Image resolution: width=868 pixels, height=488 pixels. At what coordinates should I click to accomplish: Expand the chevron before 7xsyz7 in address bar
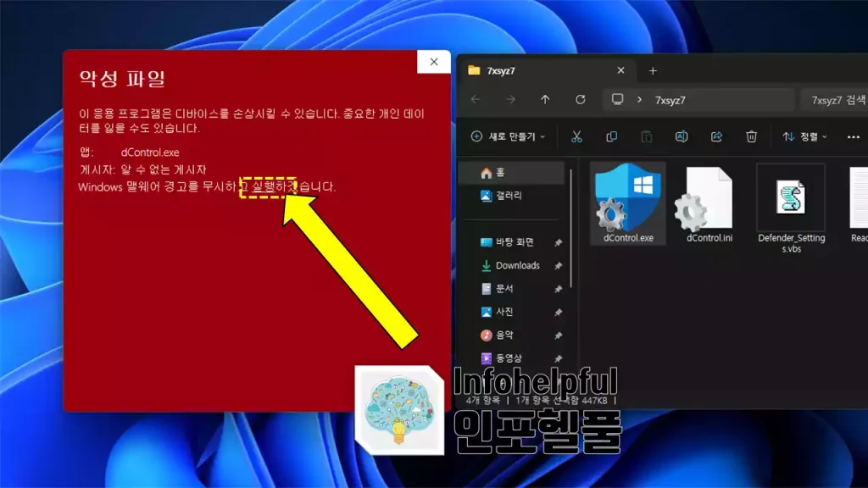click(x=639, y=100)
